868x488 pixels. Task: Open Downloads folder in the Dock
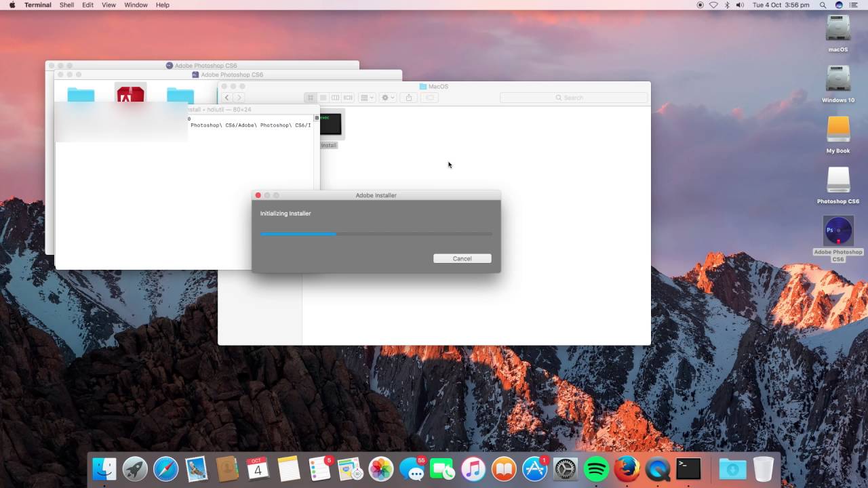[x=732, y=469]
